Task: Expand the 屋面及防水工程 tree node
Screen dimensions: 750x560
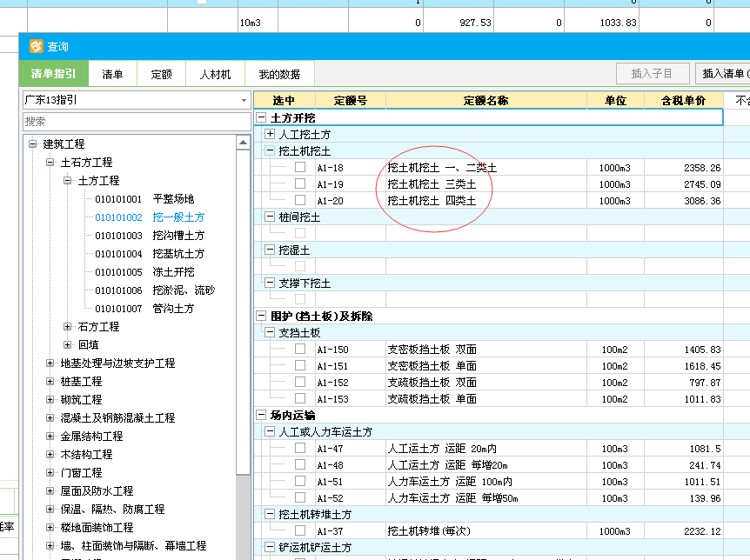Action: click(50, 490)
